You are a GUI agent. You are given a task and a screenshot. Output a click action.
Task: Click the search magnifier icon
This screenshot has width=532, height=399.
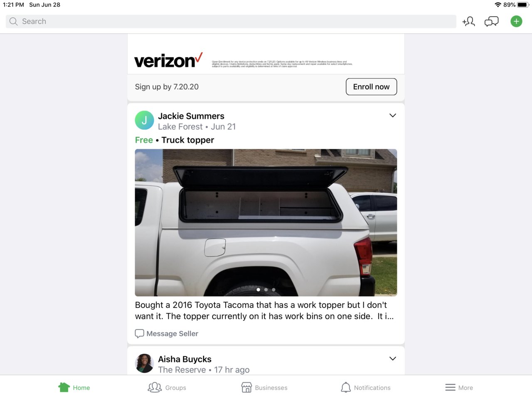tap(14, 22)
